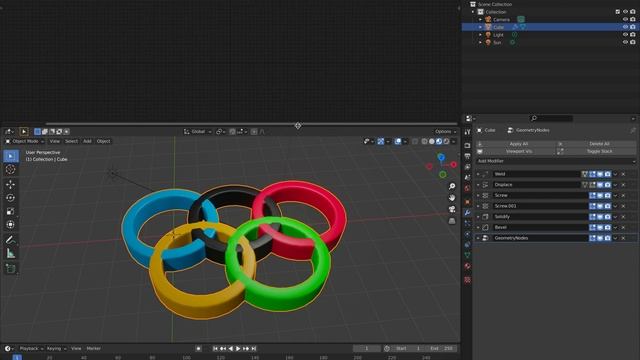
Task: Activate the Move tool
Action: (x=11, y=184)
